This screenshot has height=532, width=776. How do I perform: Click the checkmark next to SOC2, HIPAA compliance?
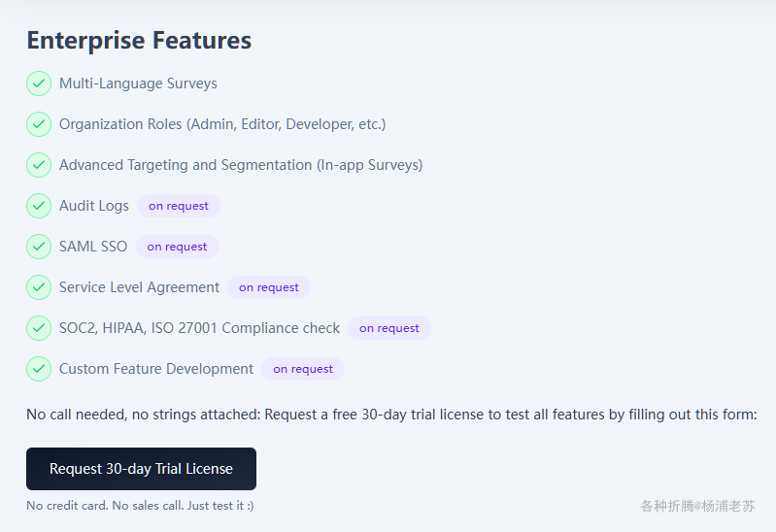coord(39,328)
